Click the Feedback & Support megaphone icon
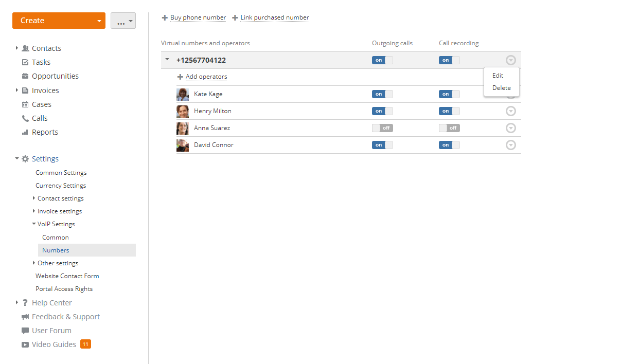The image size is (638, 364). (x=25, y=317)
